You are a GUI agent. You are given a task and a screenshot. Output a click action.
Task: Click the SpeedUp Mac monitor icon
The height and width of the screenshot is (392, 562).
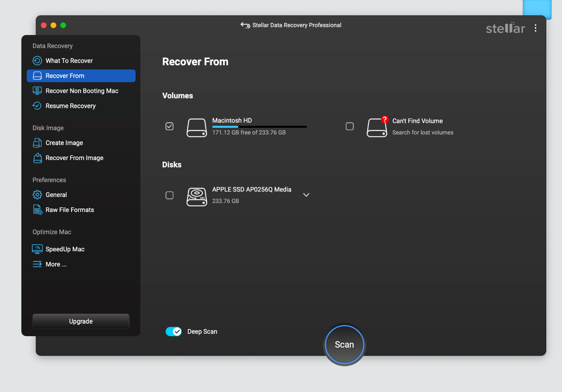point(37,249)
